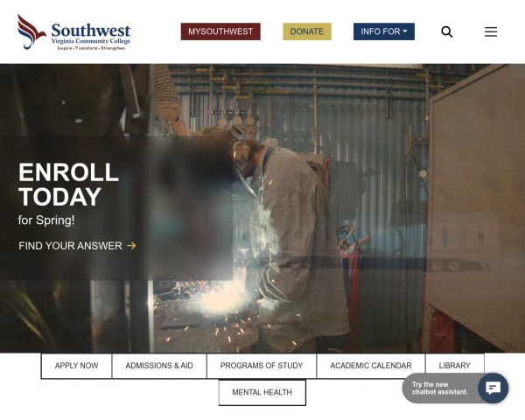Viewport: 525px width, 420px height.
Task: Open the APPLY NOW link
Action: point(76,366)
